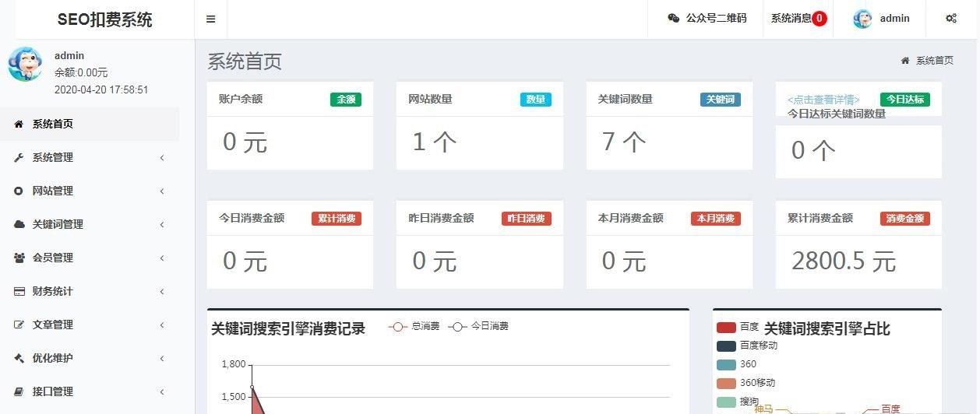
Task: Click the admin avatar in top header
Action: tap(862, 19)
